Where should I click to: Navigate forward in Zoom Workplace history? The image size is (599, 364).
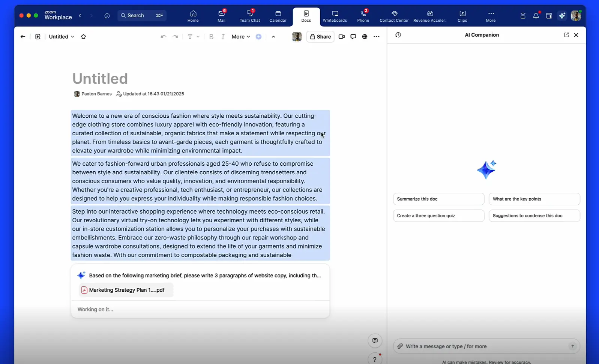click(91, 15)
